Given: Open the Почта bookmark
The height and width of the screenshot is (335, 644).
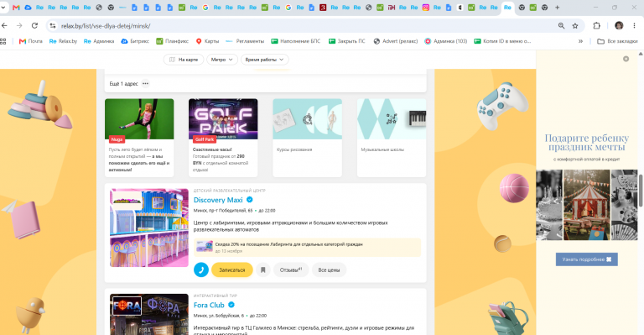Looking at the screenshot, I should click(x=31, y=41).
